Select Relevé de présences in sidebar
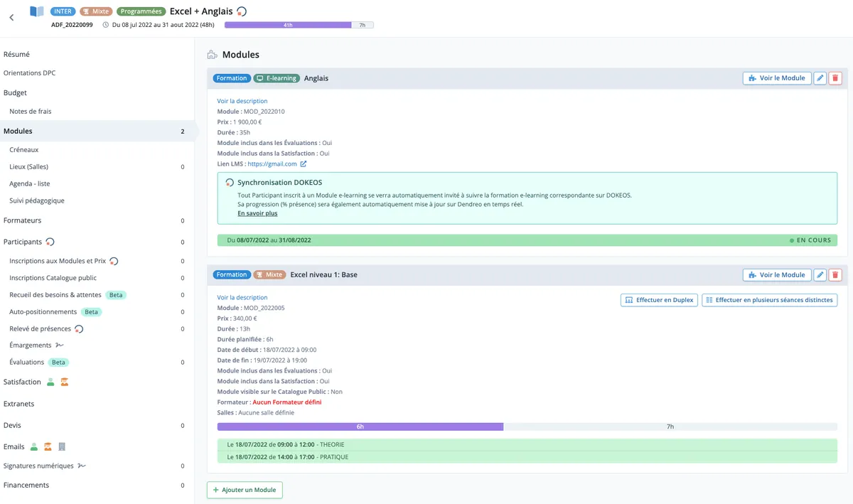The width and height of the screenshot is (853, 504). point(40,329)
